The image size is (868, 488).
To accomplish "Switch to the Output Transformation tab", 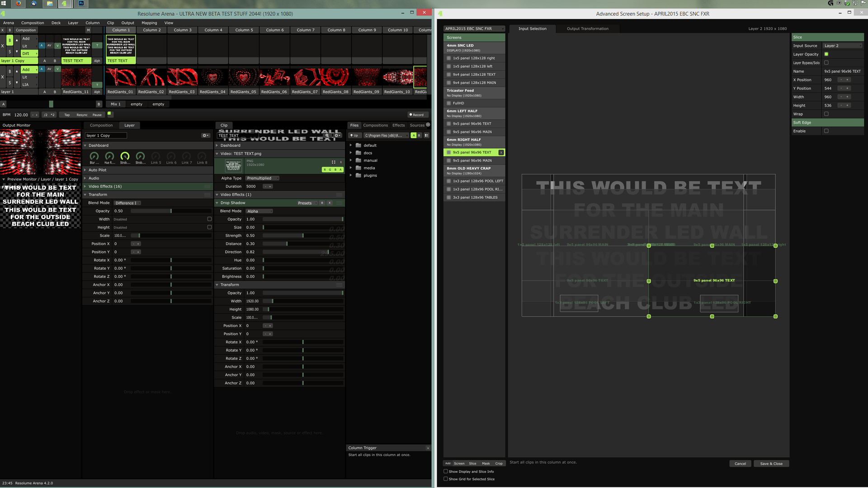I will click(587, 28).
